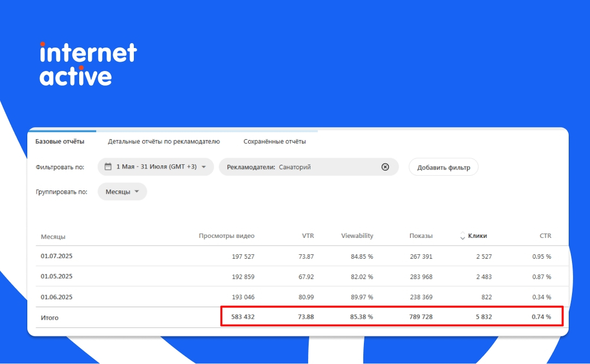590x364 pixels.
Task: Sort table by VTR column header
Action: (x=308, y=236)
